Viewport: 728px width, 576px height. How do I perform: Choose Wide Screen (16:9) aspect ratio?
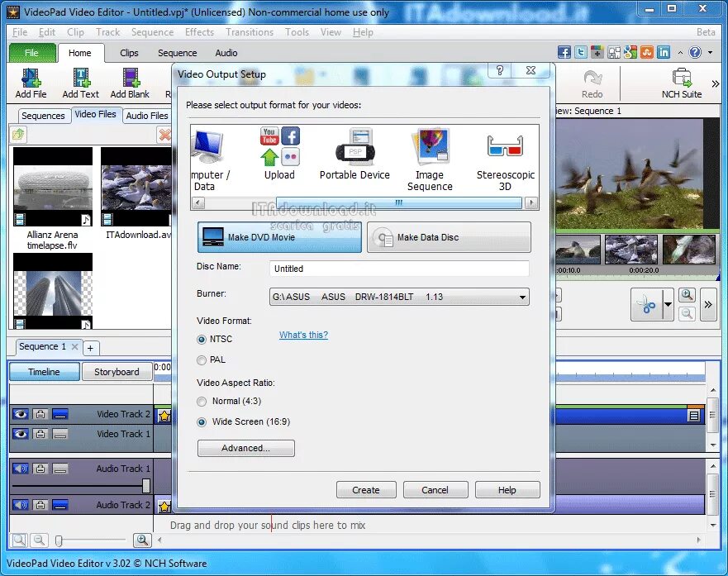[x=202, y=422]
